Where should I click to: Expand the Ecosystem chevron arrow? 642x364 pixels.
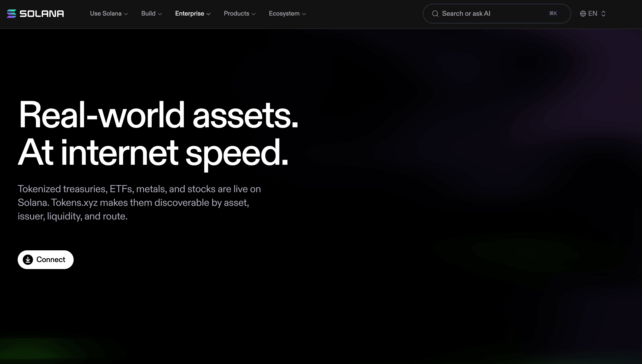[x=304, y=14]
